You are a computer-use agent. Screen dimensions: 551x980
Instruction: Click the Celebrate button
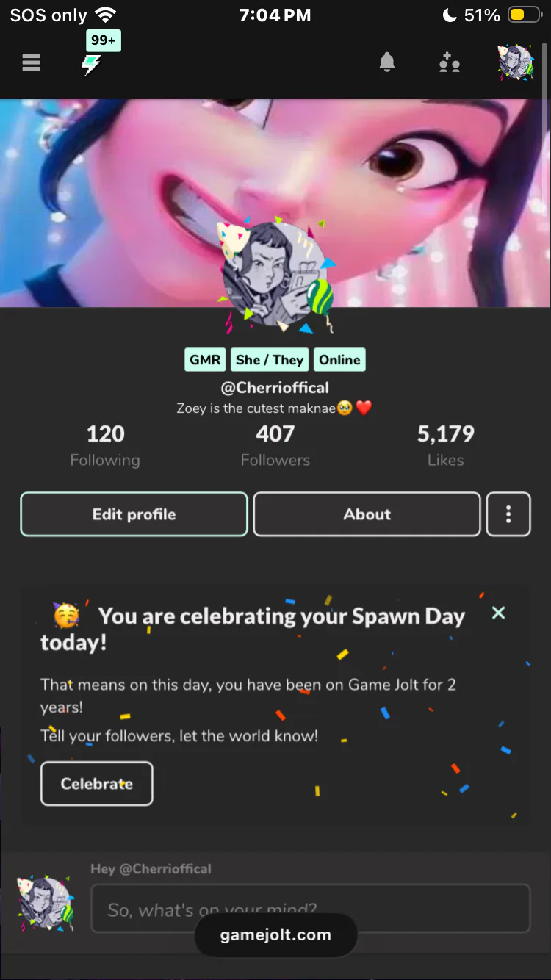[x=97, y=784]
